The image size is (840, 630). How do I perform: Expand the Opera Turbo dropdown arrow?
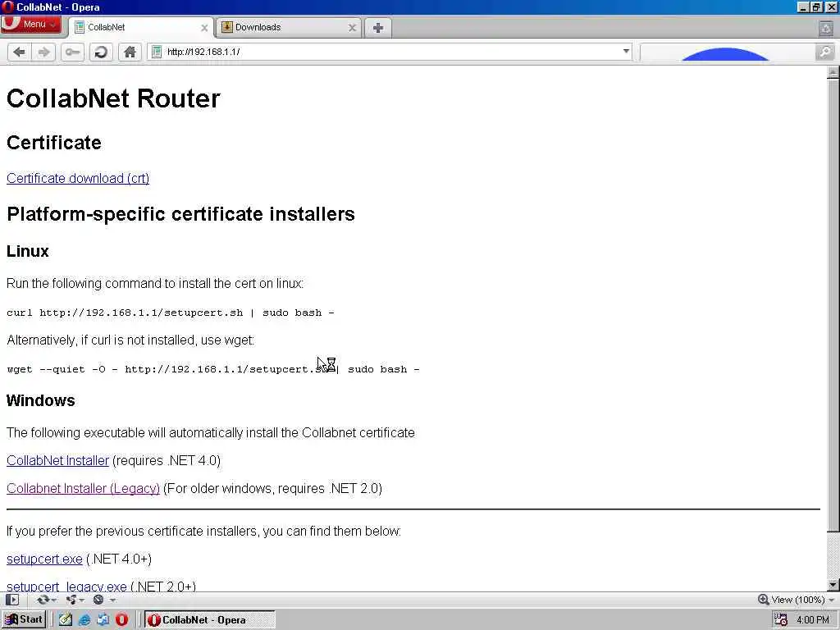pyautogui.click(x=112, y=600)
